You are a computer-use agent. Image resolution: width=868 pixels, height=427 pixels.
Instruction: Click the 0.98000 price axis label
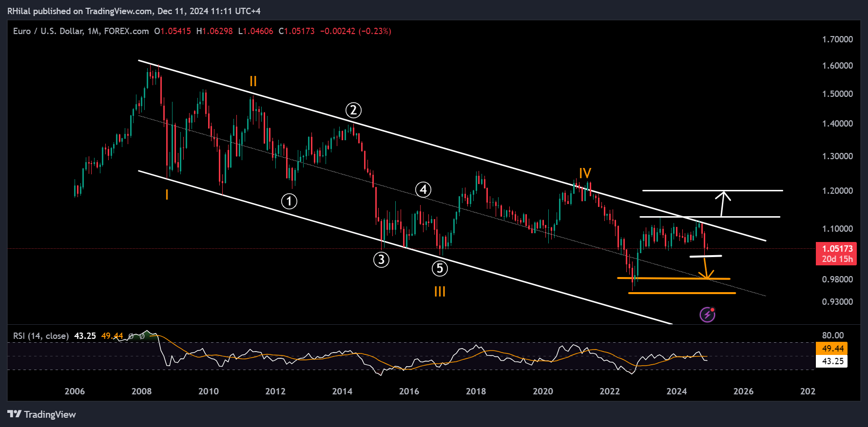click(837, 279)
